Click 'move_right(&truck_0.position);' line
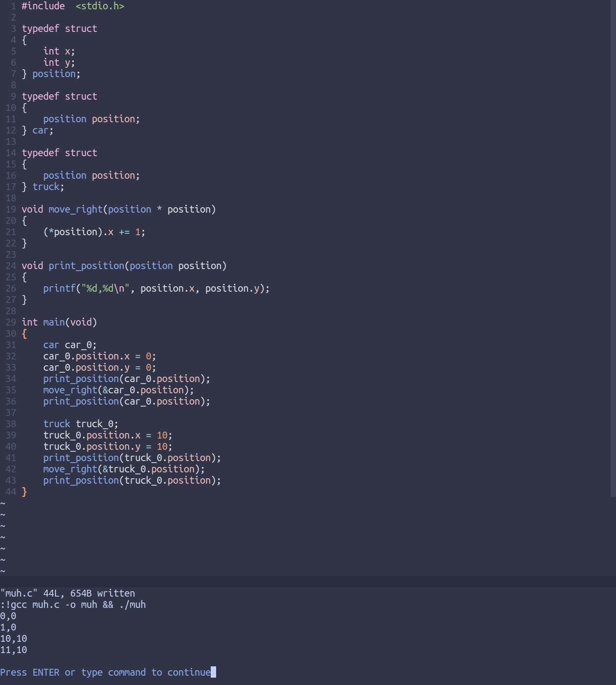 [x=124, y=469]
